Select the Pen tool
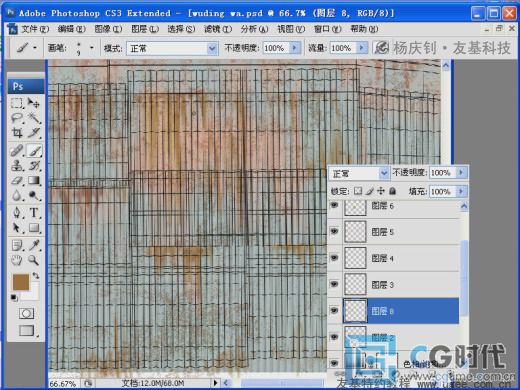This screenshot has width=520, height=390. tap(17, 213)
